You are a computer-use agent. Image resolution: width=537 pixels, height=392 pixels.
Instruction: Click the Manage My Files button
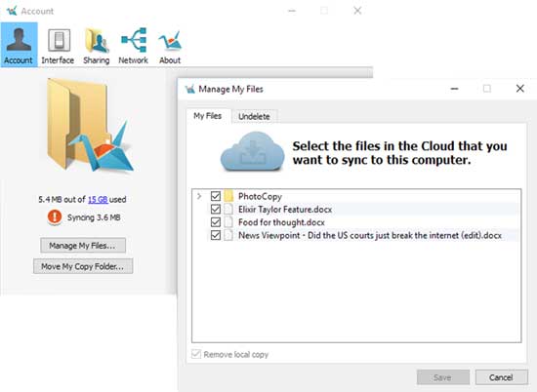click(83, 246)
